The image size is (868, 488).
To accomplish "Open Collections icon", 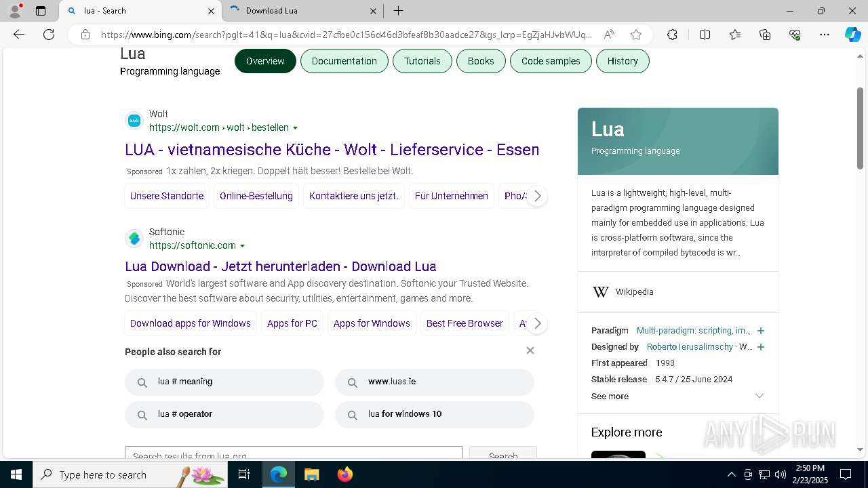I will click(765, 35).
